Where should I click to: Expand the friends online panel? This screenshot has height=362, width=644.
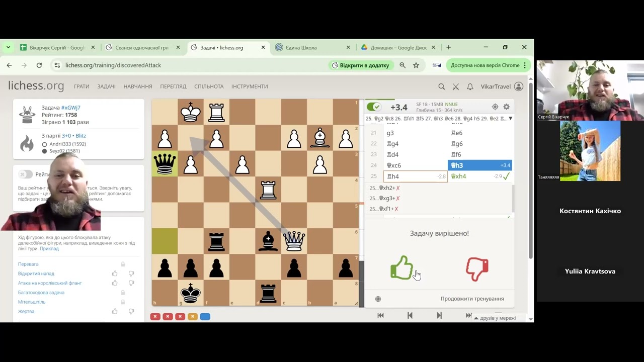[x=495, y=318]
